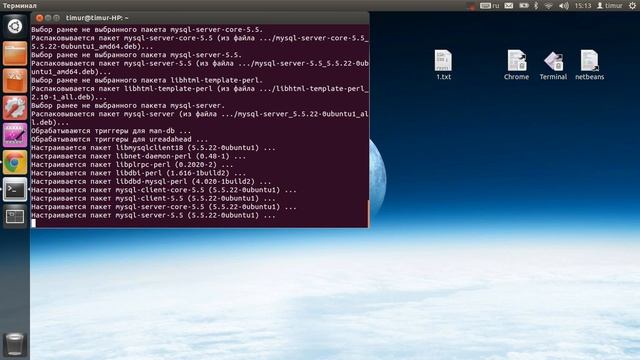Open the power gear session menu
Image resolution: width=640 pixels, height=360 pixels.
632,6
